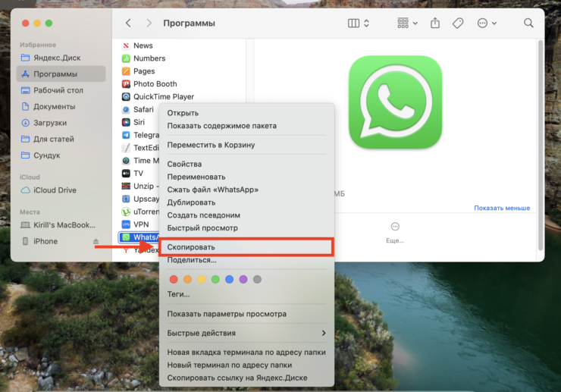Viewport: 561px width, 392px height.
Task: Open Сундук folder in sidebar
Action: click(x=61, y=155)
